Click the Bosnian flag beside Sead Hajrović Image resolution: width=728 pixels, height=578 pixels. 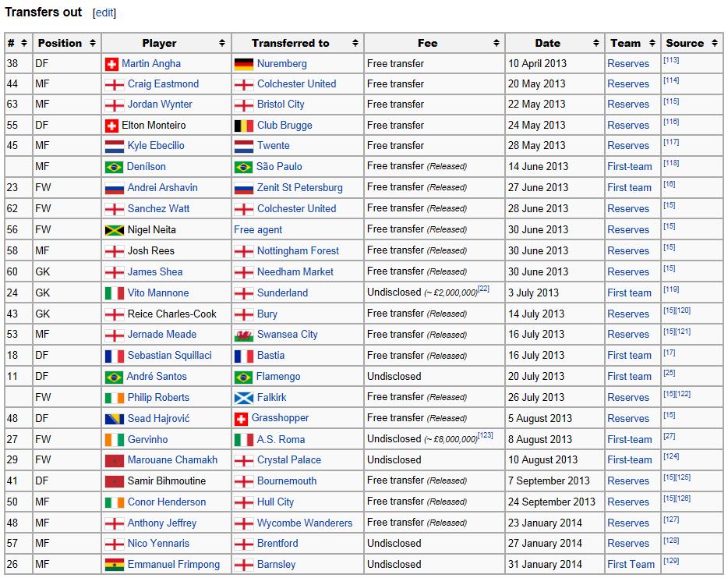(114, 419)
